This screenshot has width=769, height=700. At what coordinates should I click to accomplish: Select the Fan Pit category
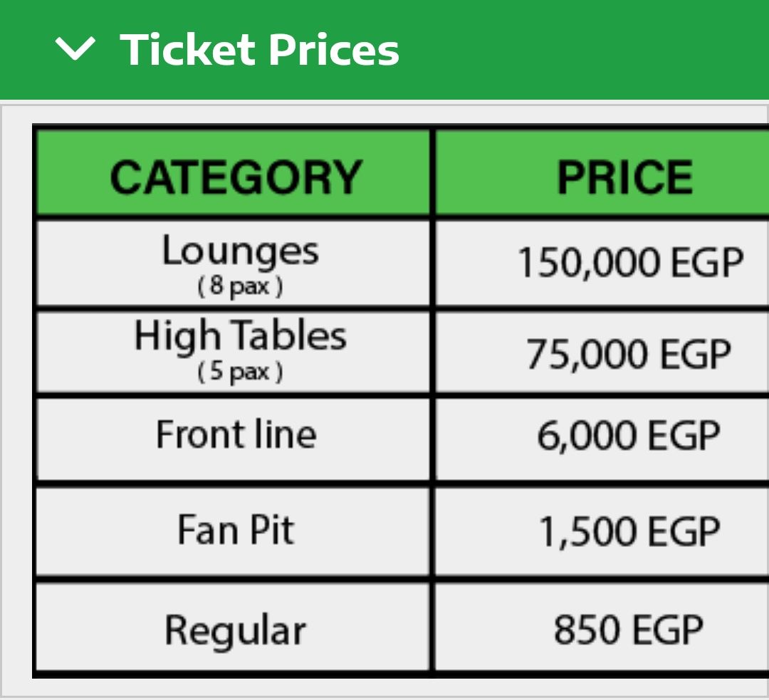click(236, 530)
